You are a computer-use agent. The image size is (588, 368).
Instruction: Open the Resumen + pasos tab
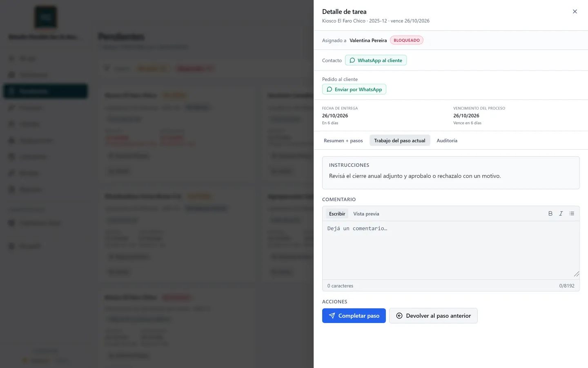click(343, 140)
